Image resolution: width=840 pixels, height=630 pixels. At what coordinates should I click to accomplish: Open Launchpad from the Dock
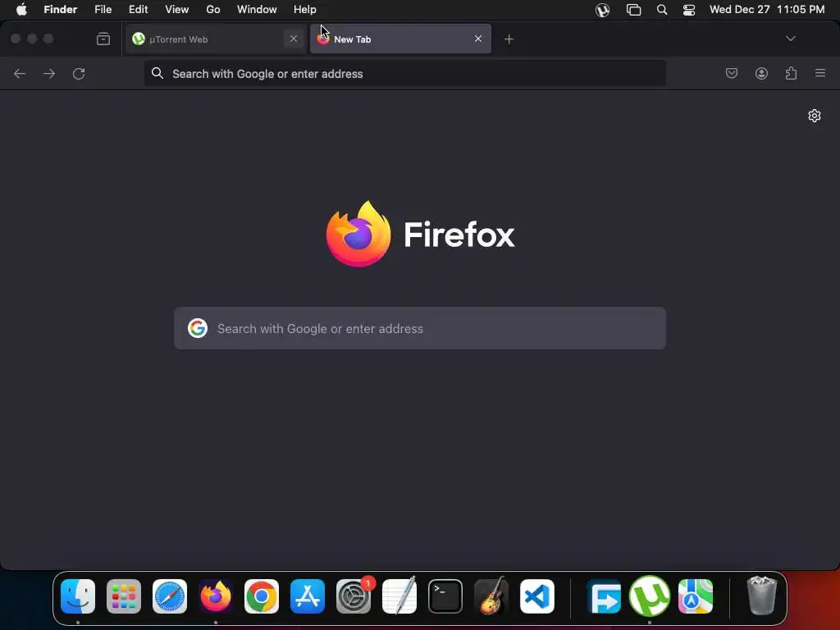pos(124,596)
